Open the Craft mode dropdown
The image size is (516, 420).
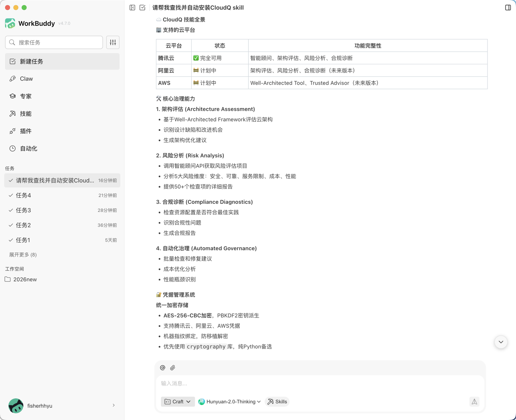178,402
